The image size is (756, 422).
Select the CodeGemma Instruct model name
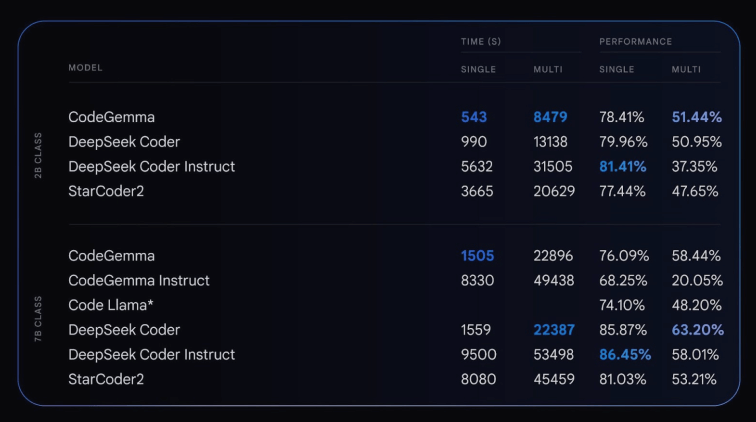[x=139, y=281]
